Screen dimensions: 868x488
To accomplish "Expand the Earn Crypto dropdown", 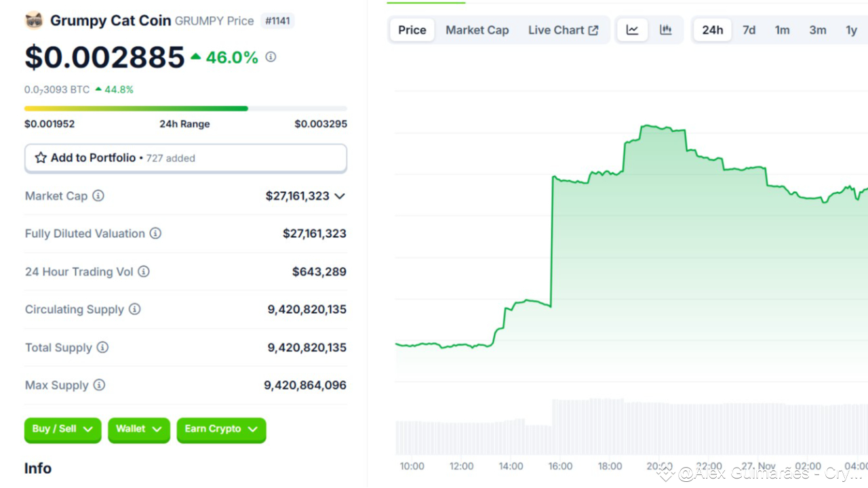I will tap(221, 430).
